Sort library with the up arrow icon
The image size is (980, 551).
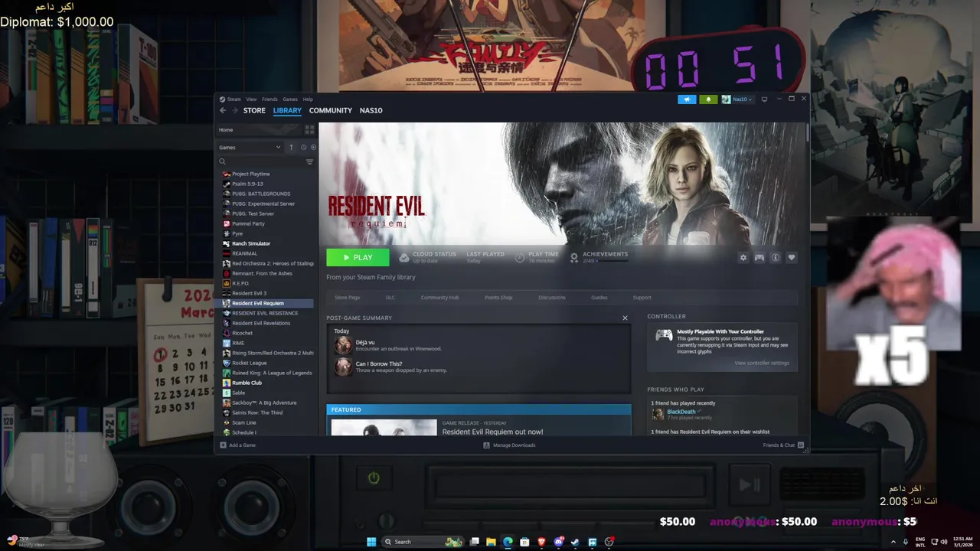click(291, 147)
